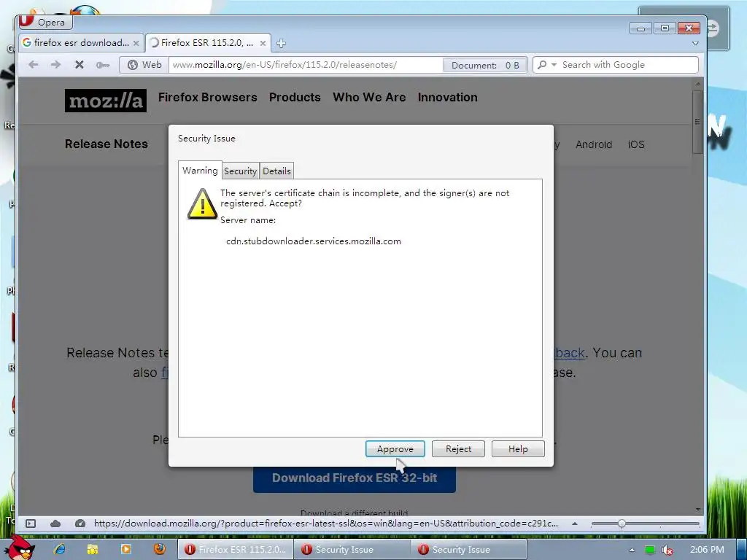Click server name cdn.stubdownloader.services.mozilla.com
This screenshot has height=560, width=747.
[314, 241]
